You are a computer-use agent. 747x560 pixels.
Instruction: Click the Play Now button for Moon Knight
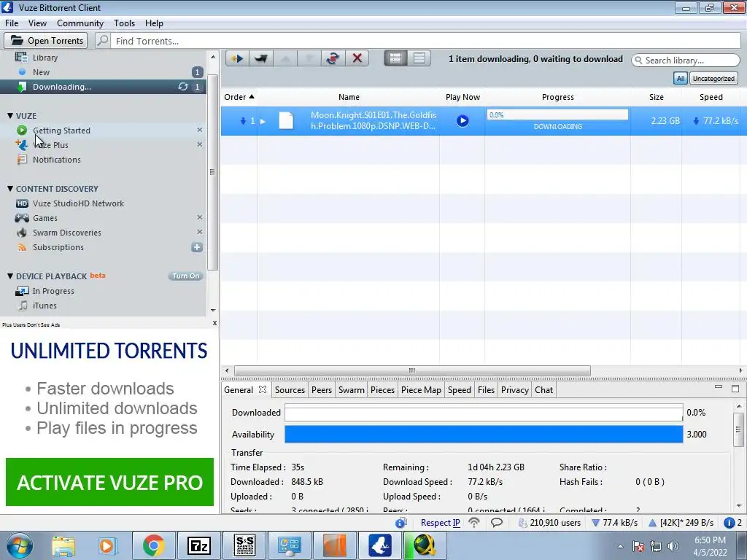click(462, 120)
